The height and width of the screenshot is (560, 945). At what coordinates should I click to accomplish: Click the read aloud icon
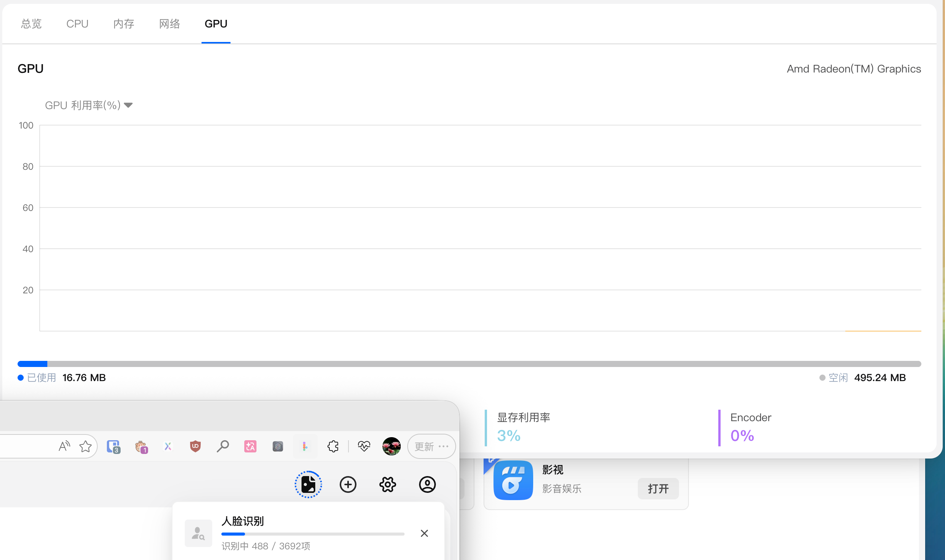click(x=65, y=446)
